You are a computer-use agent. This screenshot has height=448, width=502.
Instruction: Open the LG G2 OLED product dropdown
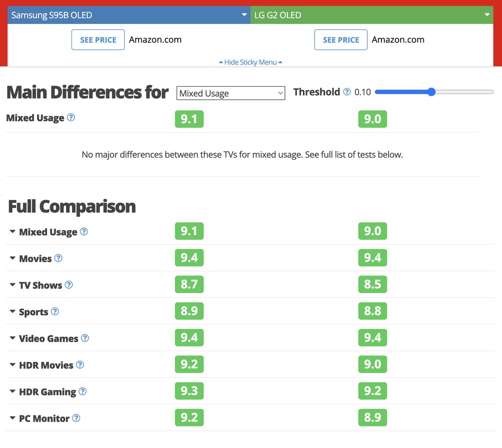coord(372,15)
